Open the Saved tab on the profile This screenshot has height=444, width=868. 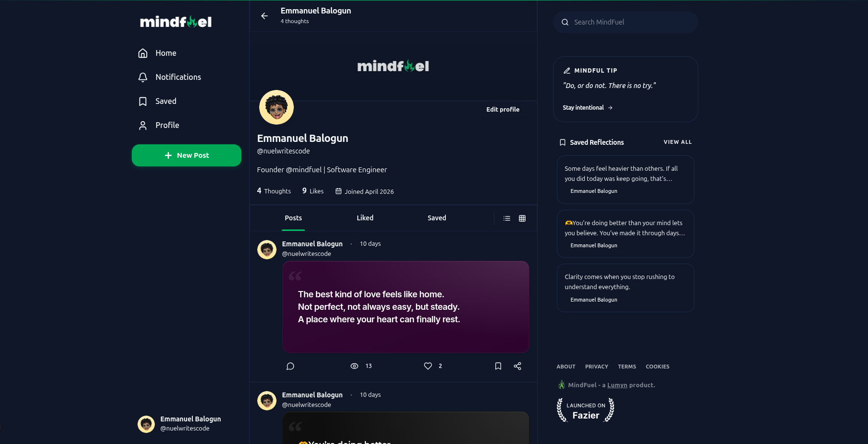(436, 218)
